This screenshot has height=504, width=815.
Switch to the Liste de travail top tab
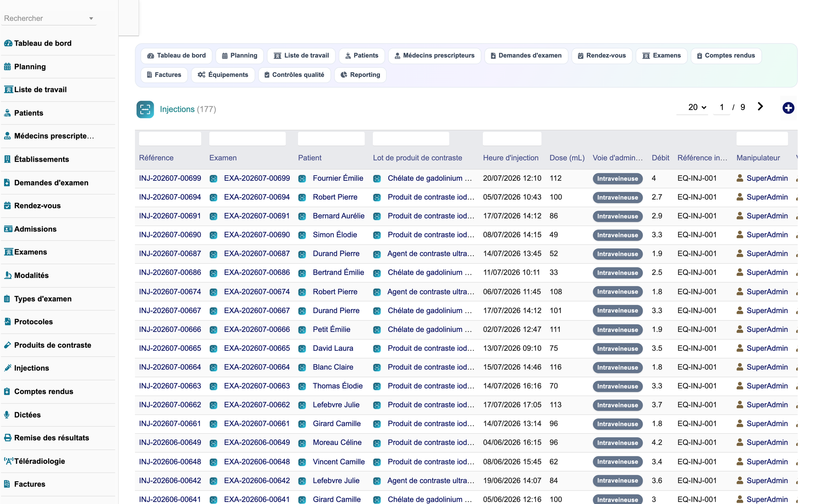[x=301, y=56]
